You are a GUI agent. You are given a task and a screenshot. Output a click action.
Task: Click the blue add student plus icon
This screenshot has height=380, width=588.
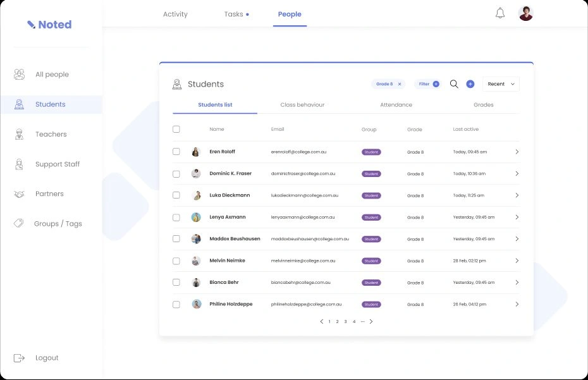point(470,84)
